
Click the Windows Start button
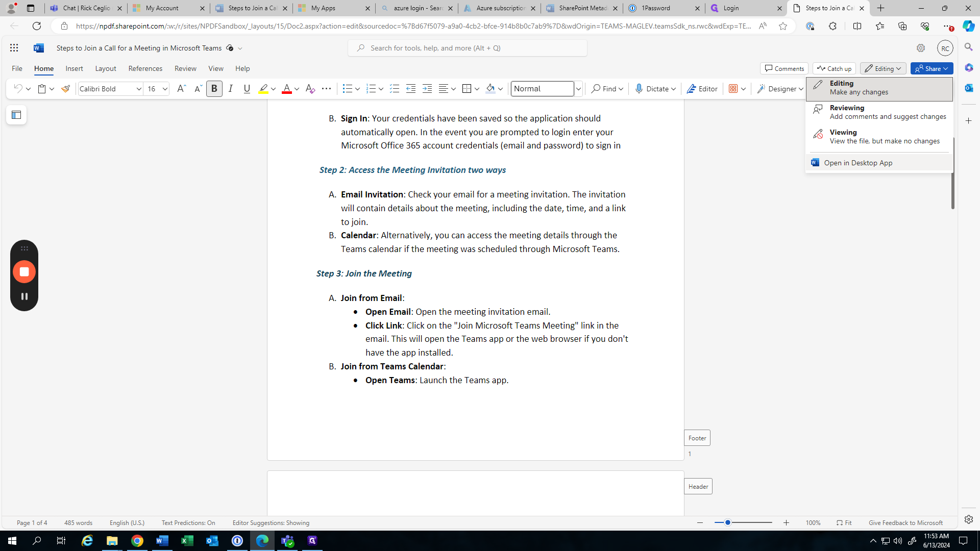coord(12,541)
